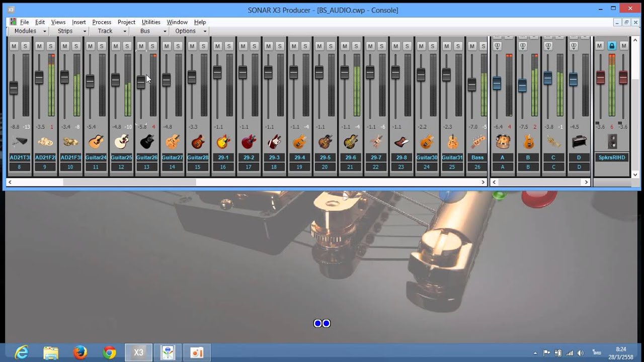
Task: Open Google Chrome from the taskbar
Action: (109, 352)
